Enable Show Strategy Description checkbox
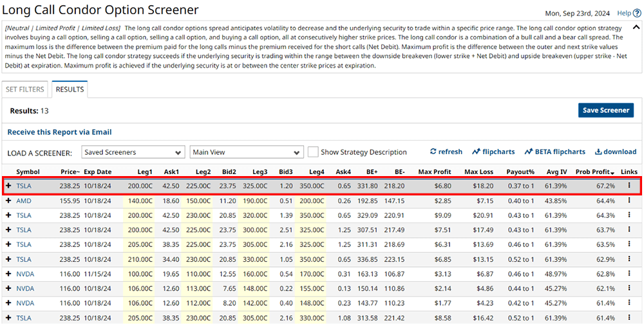The image size is (644, 327). pyautogui.click(x=313, y=152)
